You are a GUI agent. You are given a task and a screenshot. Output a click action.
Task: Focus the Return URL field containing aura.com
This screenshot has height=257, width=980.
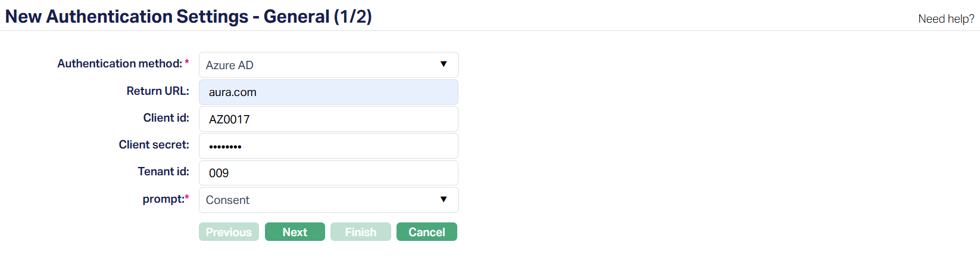click(x=328, y=92)
